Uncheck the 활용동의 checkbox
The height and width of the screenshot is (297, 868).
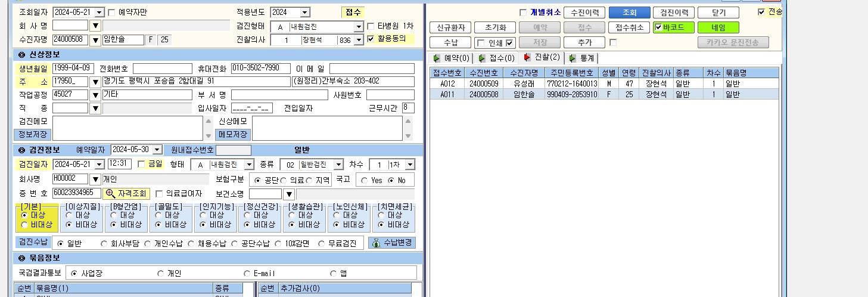pos(371,39)
